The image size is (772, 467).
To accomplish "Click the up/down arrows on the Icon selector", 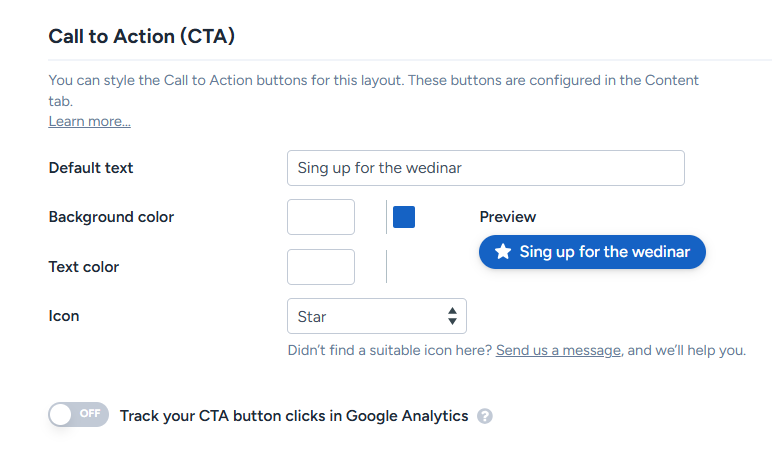I will coord(452,316).
